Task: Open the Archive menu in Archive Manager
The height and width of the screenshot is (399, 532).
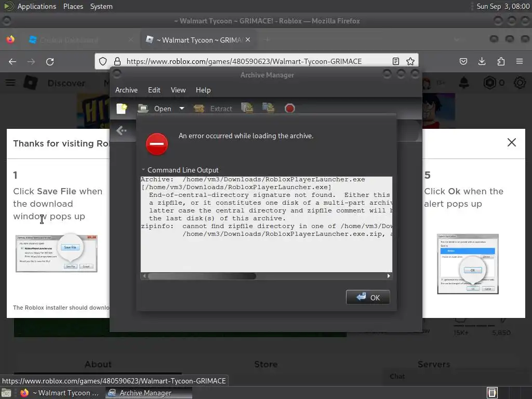Action: coord(126,90)
